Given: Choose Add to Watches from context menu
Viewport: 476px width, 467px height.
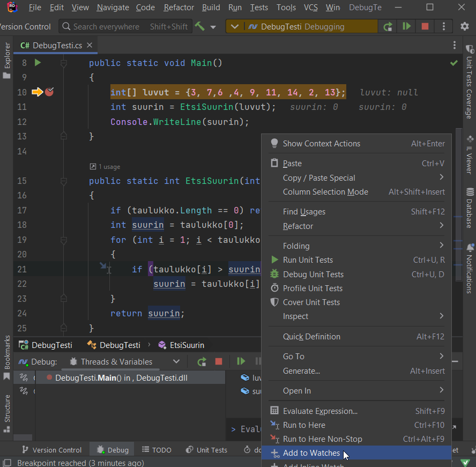Looking at the screenshot, I should [311, 453].
